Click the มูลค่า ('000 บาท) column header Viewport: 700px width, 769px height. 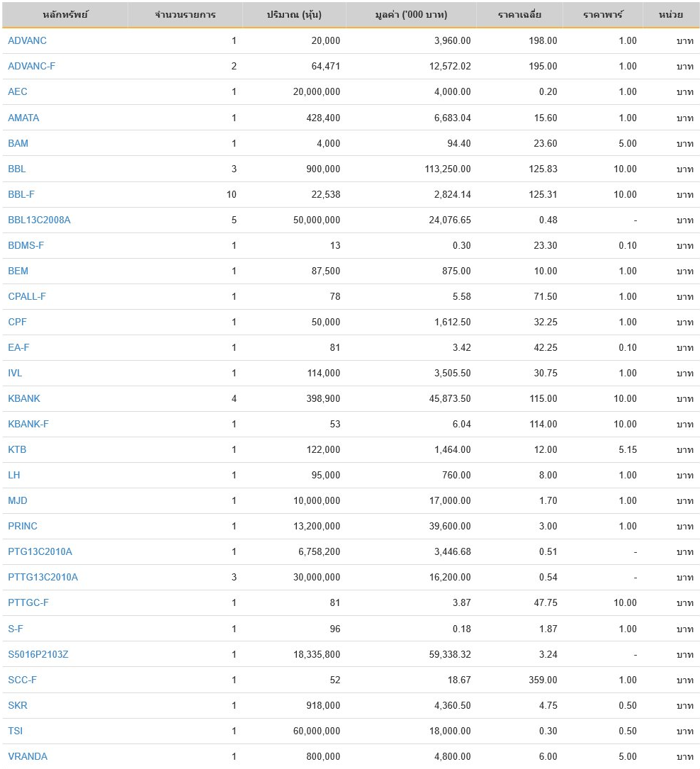(x=412, y=15)
